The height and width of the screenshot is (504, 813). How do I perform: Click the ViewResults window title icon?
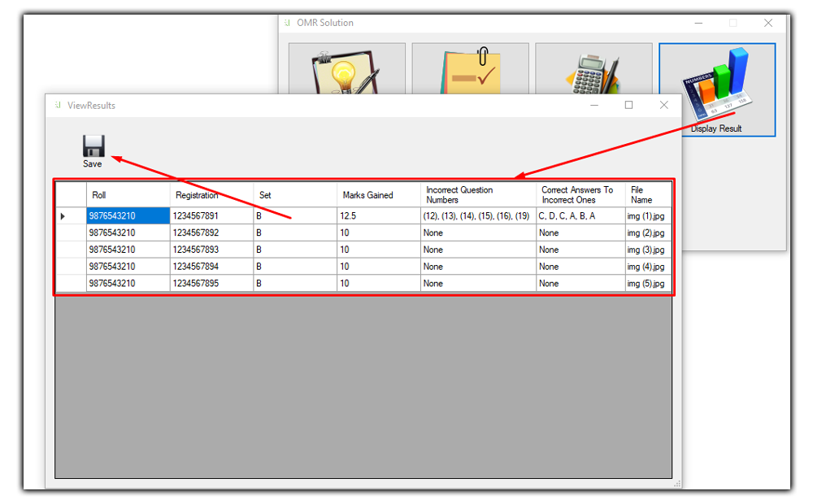pyautogui.click(x=58, y=106)
